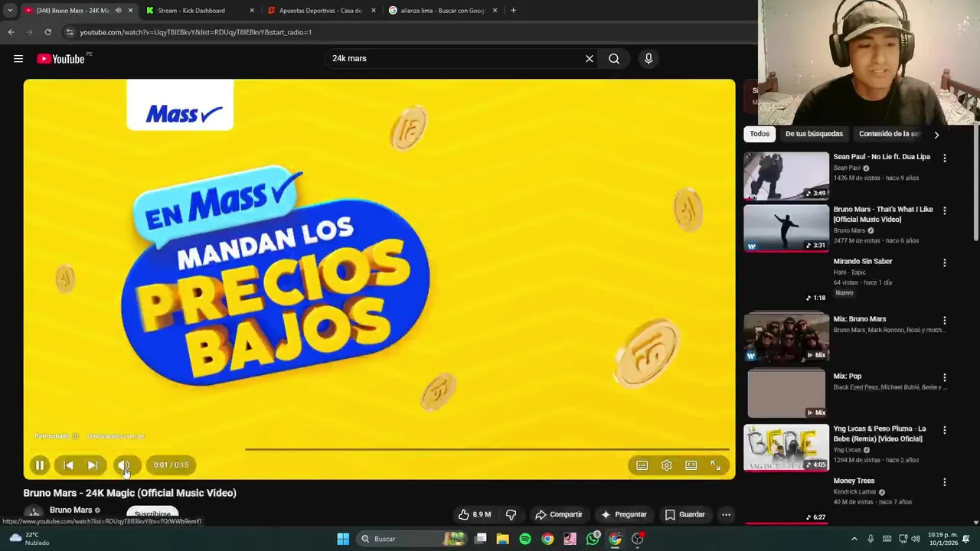Open tab search dropdown arrow

pyautogui.click(x=9, y=11)
